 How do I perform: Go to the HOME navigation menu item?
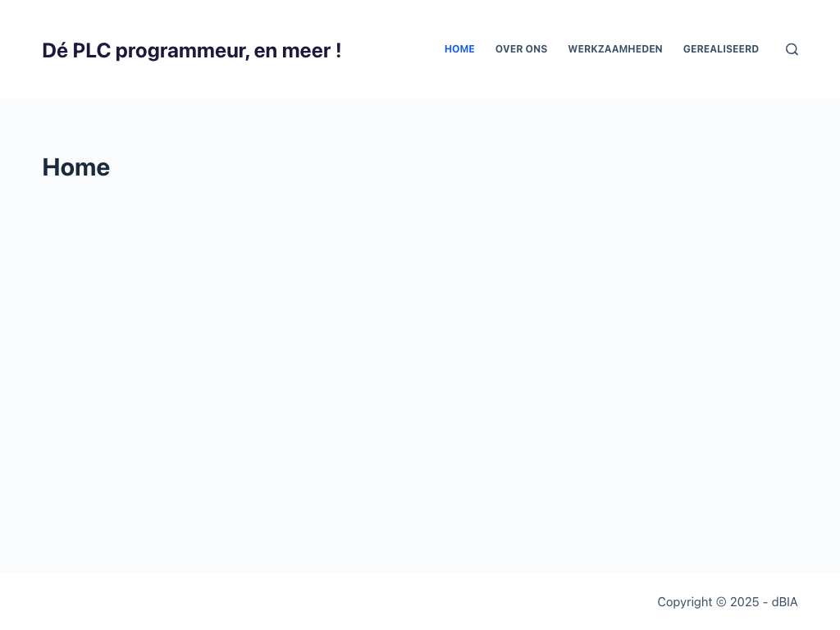(459, 49)
